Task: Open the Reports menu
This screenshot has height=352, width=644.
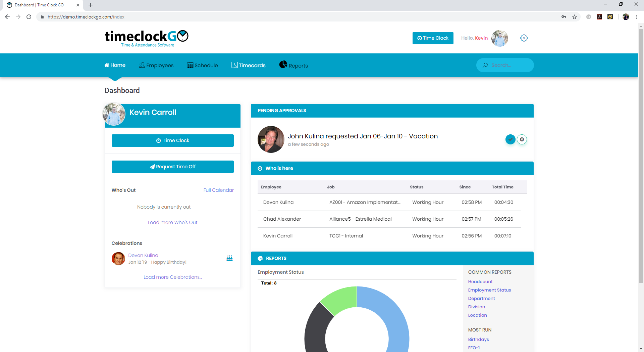Action: pos(293,65)
